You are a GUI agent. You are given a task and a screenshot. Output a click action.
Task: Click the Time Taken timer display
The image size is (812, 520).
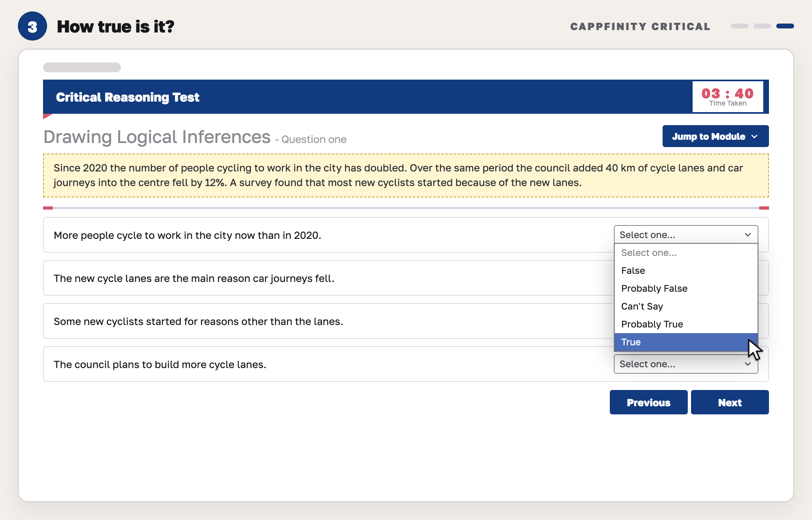[x=728, y=97]
